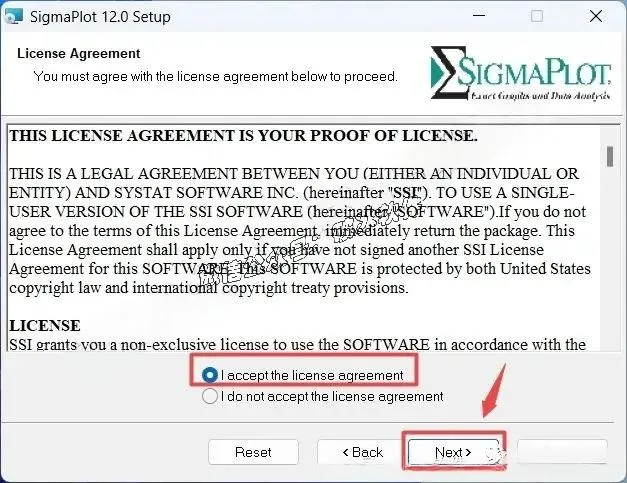Reset the license agreement choices
The height and width of the screenshot is (483, 627).
click(253, 452)
